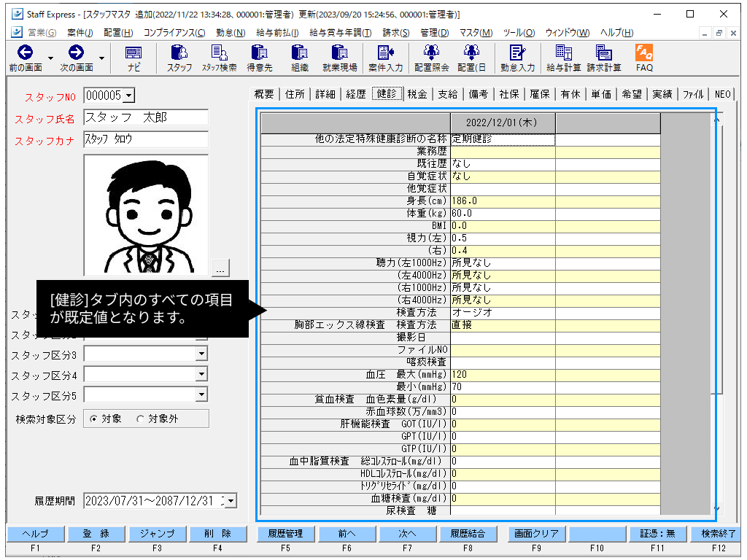Click the scrollbar down arrow in grid

click(716, 509)
